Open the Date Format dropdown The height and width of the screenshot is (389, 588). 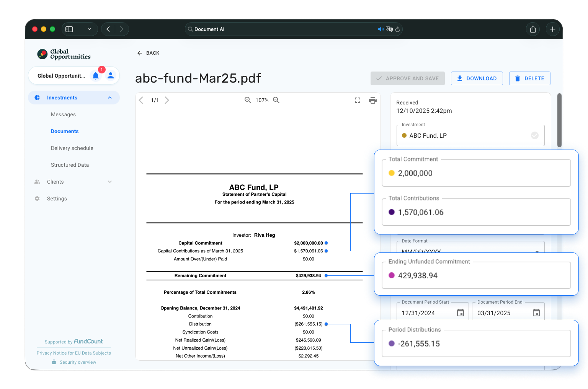point(537,251)
